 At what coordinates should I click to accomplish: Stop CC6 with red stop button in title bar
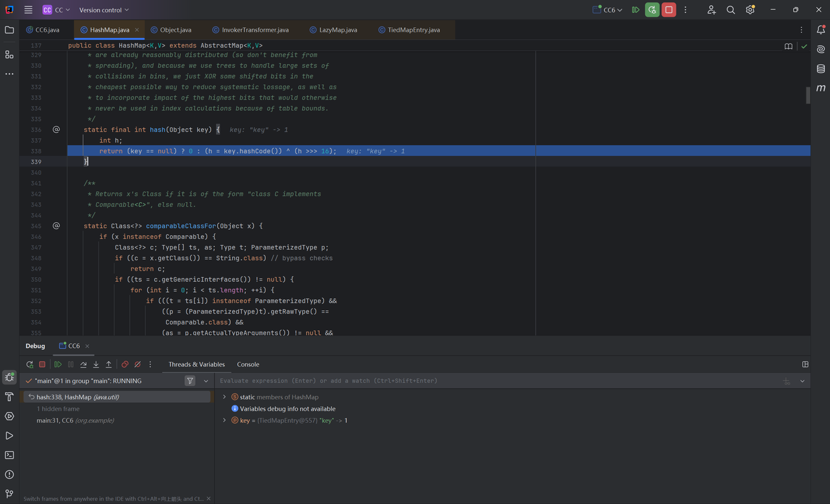pyautogui.click(x=669, y=10)
